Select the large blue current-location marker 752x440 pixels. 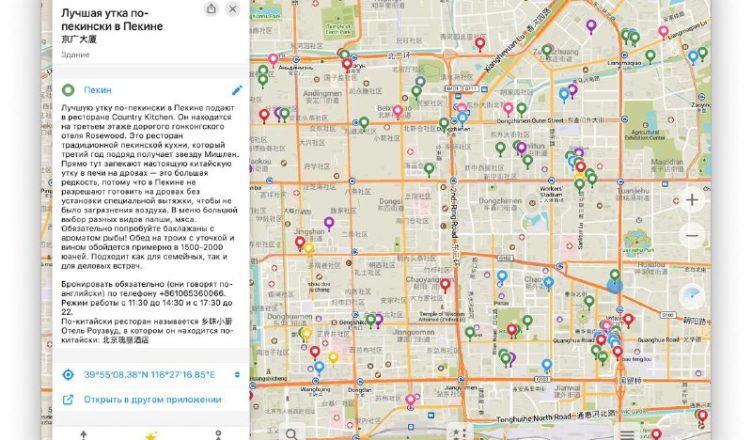tap(614, 285)
